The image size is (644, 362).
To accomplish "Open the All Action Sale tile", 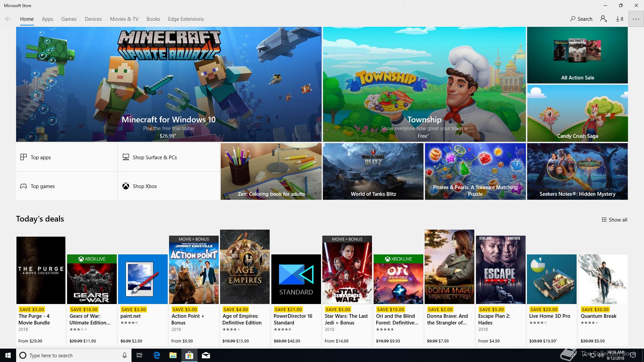I will [x=577, y=55].
